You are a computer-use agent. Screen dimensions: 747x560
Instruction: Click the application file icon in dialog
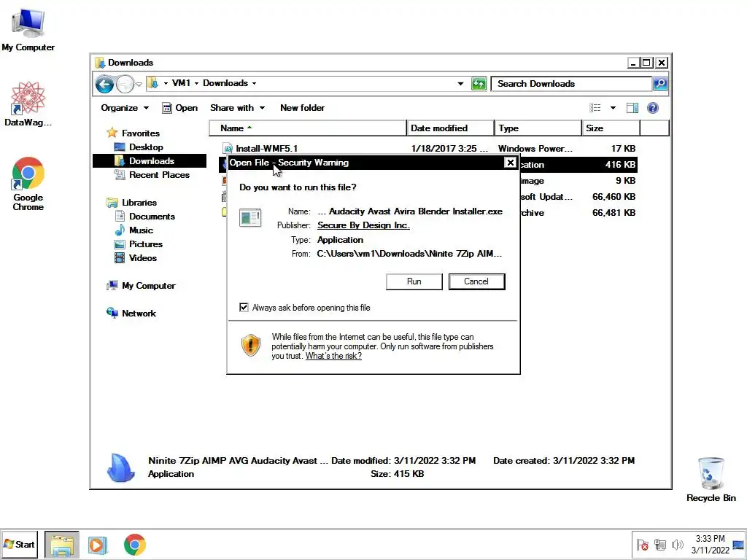pos(250,218)
